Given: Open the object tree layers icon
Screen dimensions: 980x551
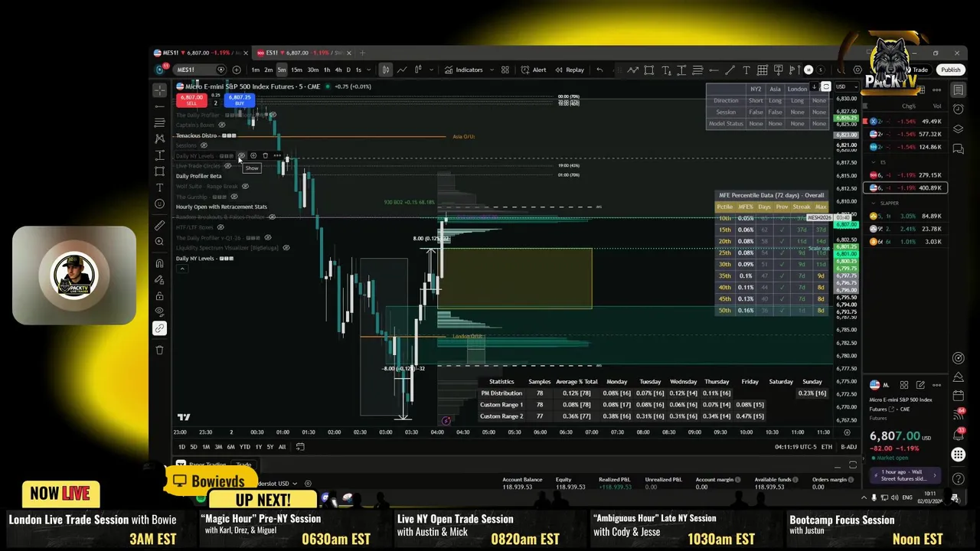Looking at the screenshot, I should click(x=959, y=129).
